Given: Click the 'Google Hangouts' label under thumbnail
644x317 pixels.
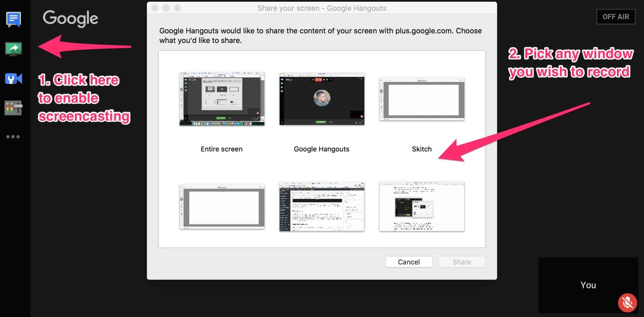Looking at the screenshot, I should (x=322, y=149).
